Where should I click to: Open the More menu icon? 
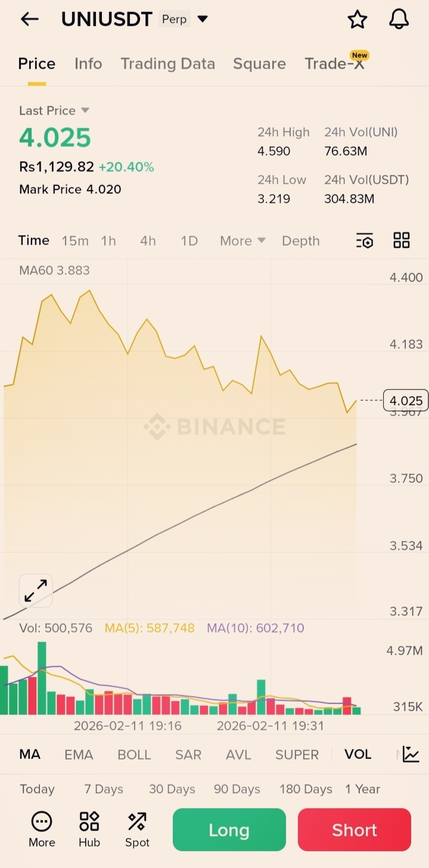click(42, 829)
